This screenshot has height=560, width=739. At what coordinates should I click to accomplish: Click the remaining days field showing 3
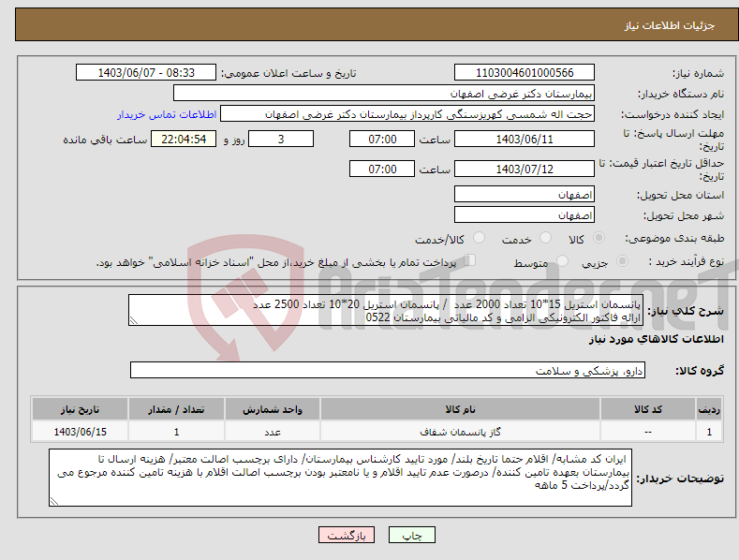tap(281, 139)
